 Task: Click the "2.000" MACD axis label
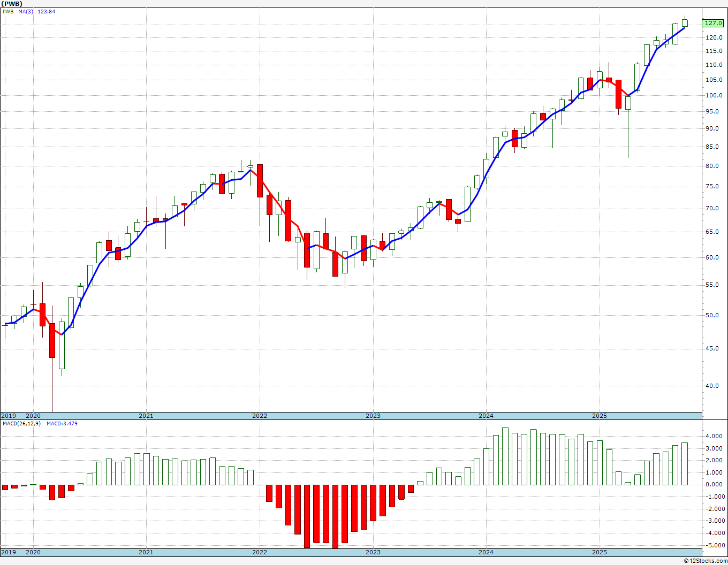pyautogui.click(x=714, y=460)
